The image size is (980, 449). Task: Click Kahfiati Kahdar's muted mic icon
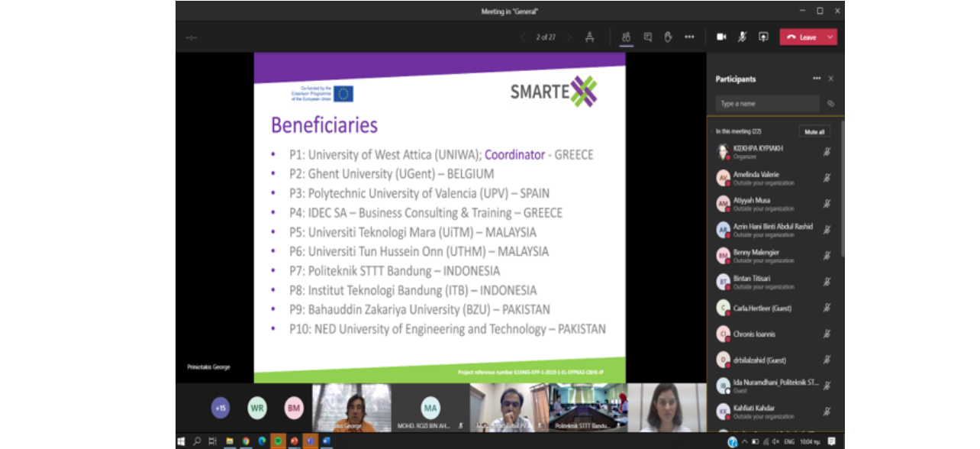827,412
